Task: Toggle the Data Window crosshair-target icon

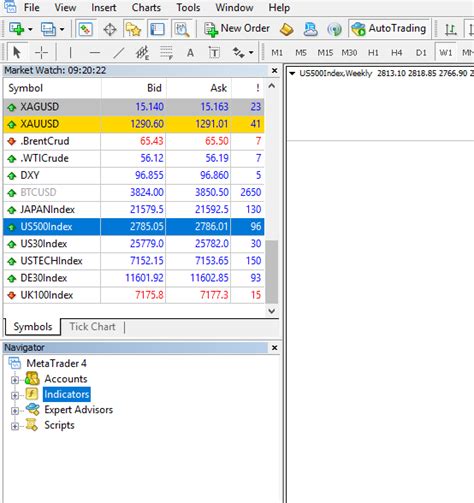Action: point(110,30)
